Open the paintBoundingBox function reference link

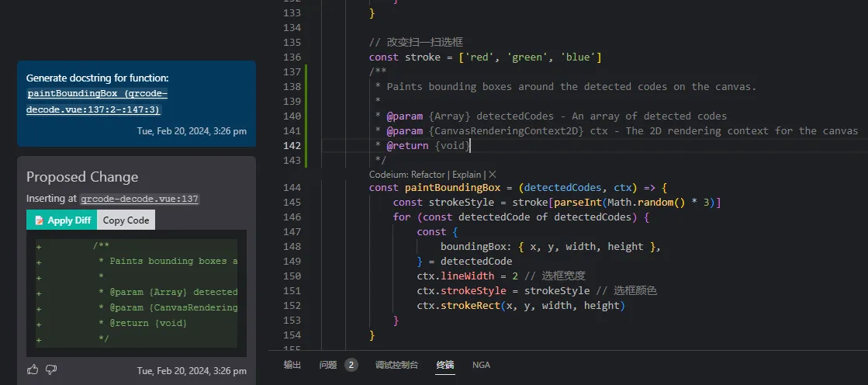[x=98, y=102]
